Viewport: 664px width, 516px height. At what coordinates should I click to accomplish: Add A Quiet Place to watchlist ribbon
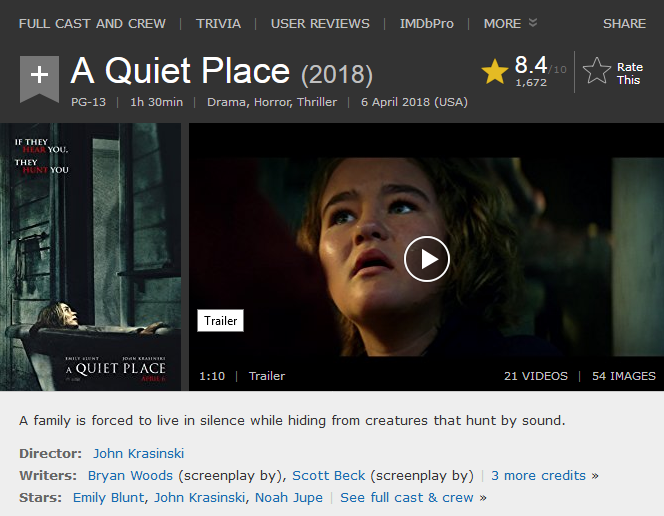[x=39, y=79]
